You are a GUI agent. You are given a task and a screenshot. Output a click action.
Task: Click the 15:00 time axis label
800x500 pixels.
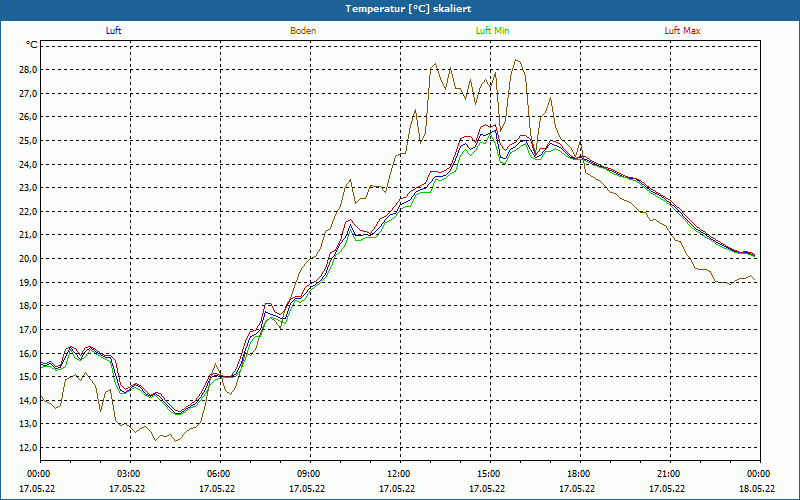tap(489, 474)
